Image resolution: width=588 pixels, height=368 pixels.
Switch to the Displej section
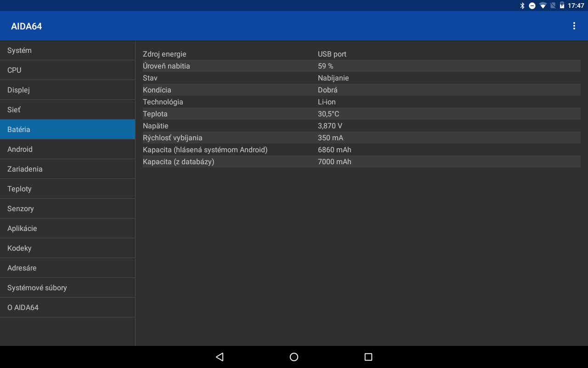pyautogui.click(x=68, y=90)
